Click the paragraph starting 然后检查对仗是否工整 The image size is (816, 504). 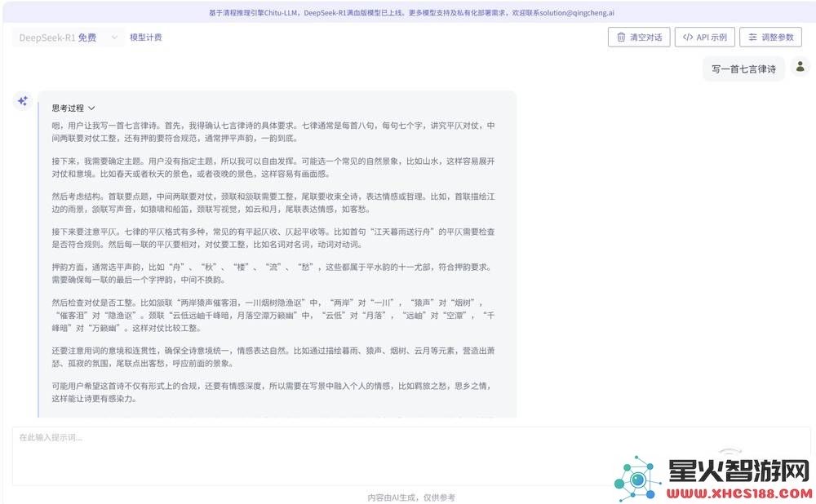click(273, 315)
